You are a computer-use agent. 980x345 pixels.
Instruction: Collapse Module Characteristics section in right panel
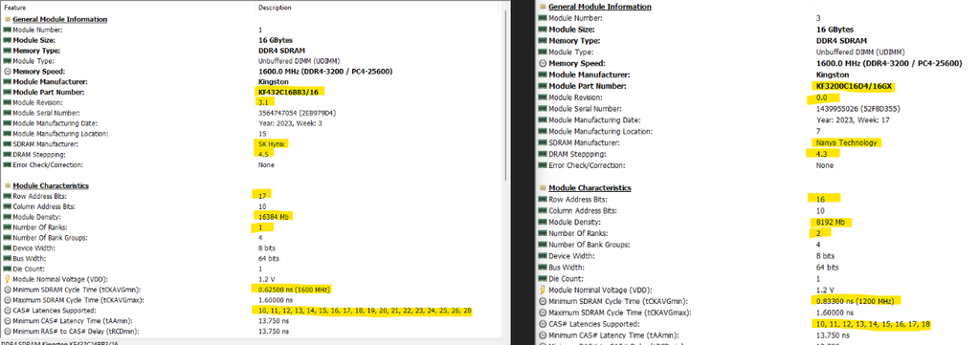(x=590, y=187)
